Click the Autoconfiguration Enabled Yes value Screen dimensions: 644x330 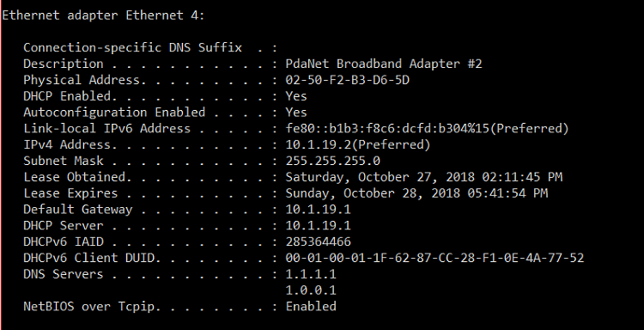tap(296, 113)
